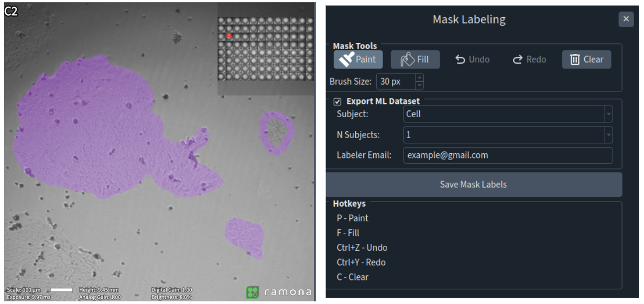The image size is (644, 304).
Task: Click the 'Labeler Email:' label
Action: (364, 155)
